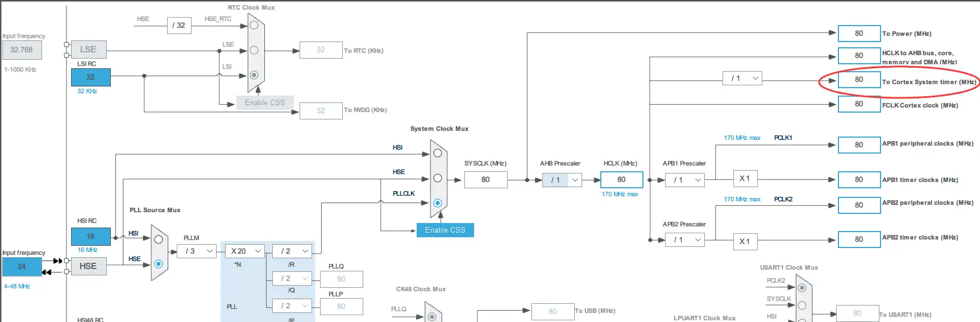The image size is (980, 322).
Task: Select HSI in the PLL Source Mux
Action: pyautogui.click(x=159, y=240)
